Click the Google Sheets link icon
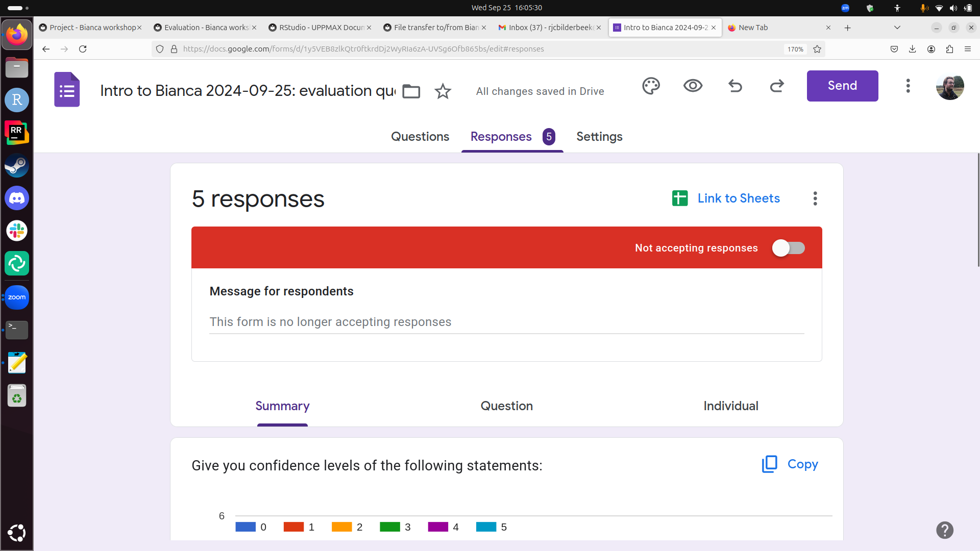Viewport: 980px width, 551px height. click(680, 197)
